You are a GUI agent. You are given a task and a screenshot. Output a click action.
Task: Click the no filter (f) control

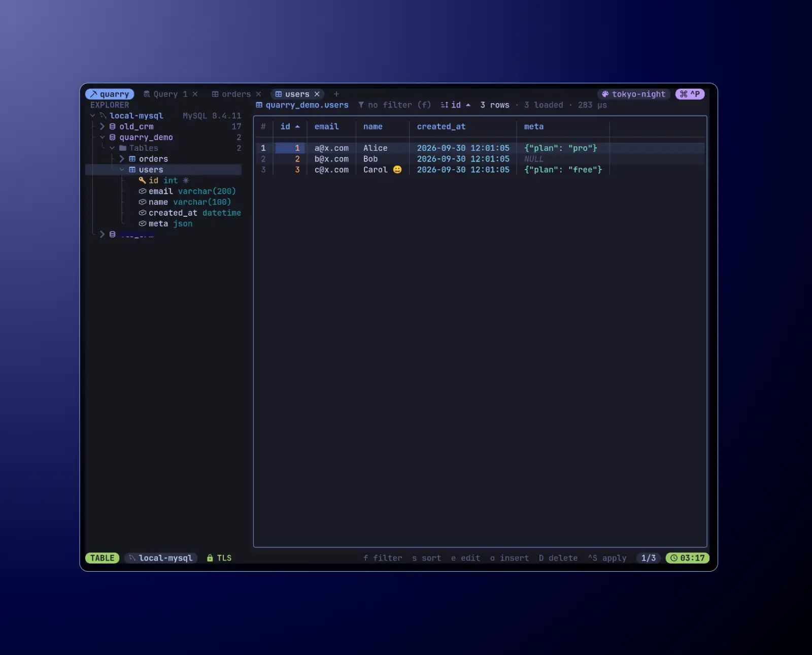(394, 105)
